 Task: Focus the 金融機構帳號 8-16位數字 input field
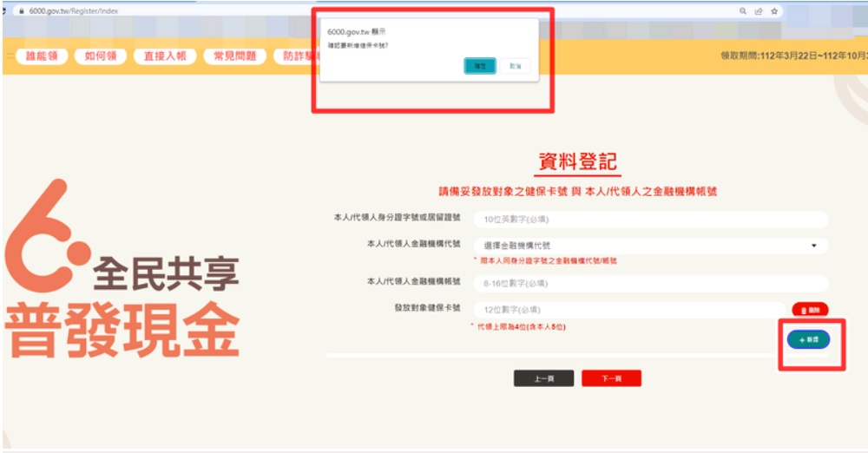(x=651, y=284)
